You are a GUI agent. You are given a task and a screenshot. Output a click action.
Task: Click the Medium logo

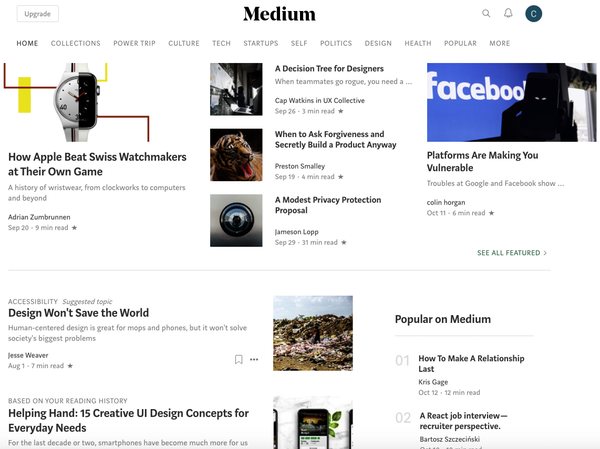(279, 14)
